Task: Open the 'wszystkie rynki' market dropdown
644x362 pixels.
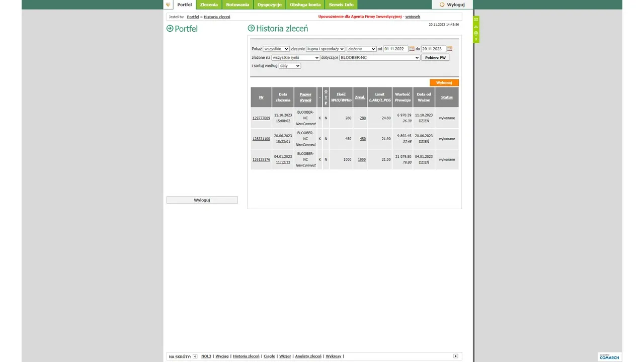Action: 296,58
